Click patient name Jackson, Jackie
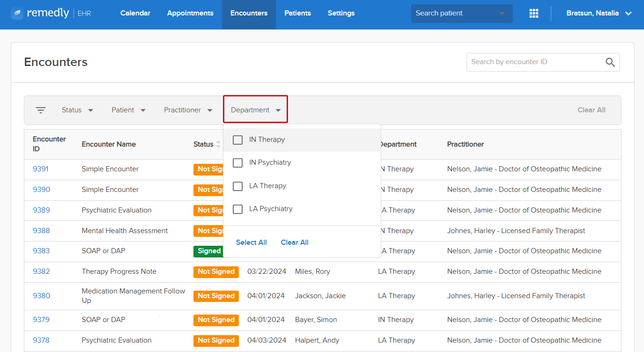Viewport: 644px width, 352px height. pyautogui.click(x=320, y=296)
